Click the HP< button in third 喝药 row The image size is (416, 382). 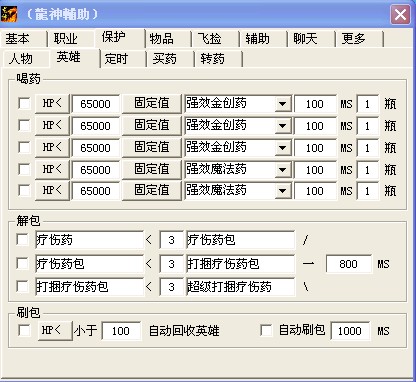[52, 147]
